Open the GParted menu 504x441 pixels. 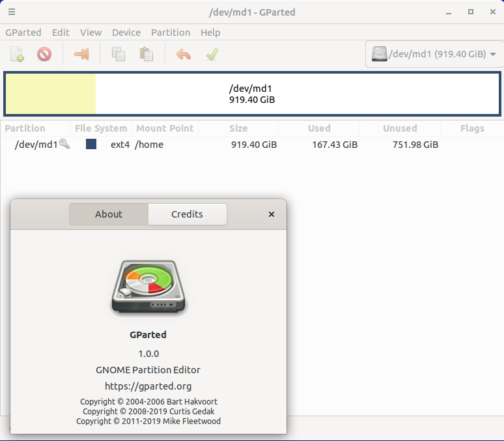point(23,33)
